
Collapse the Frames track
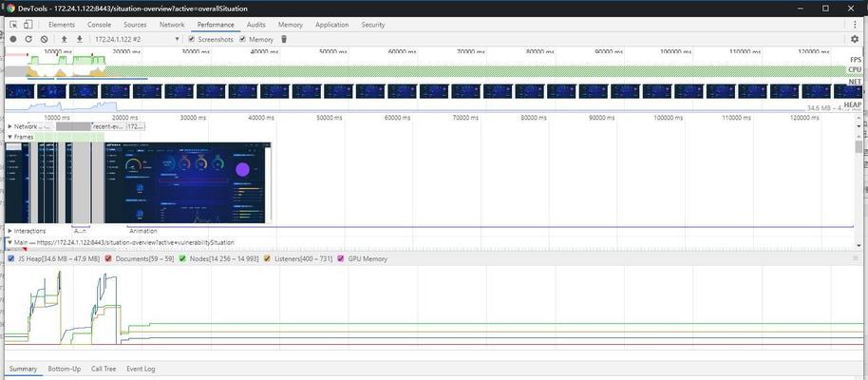(9, 137)
